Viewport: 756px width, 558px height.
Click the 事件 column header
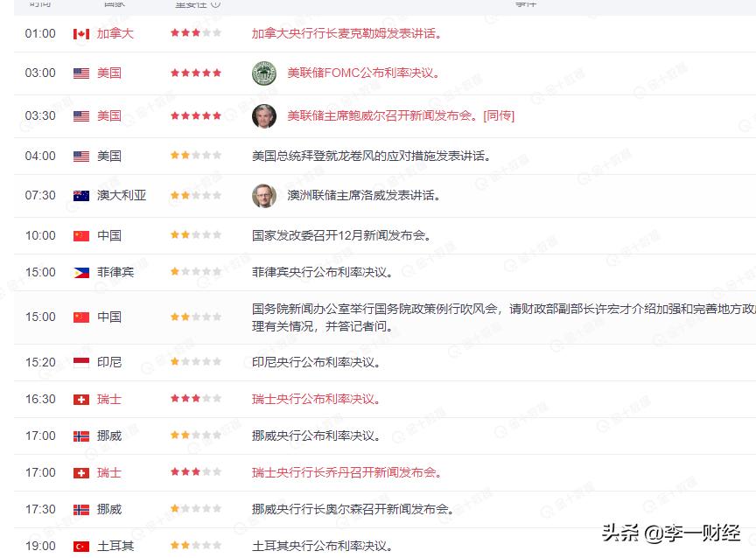tap(526, 3)
